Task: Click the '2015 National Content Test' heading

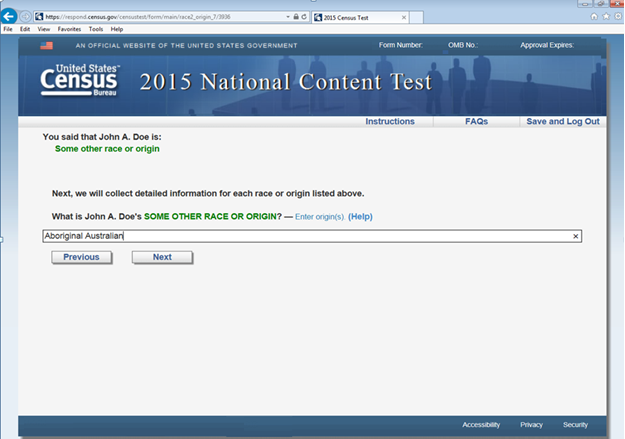Action: 286,82
